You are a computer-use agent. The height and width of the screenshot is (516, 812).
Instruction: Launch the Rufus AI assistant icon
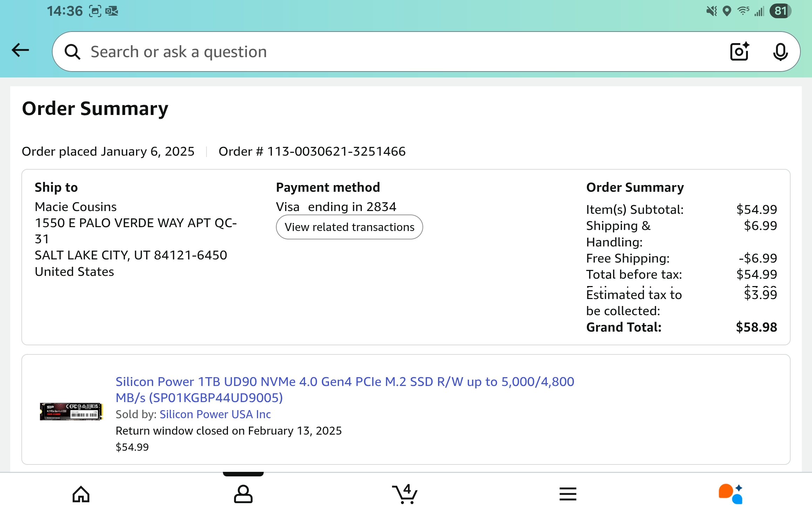coord(730,494)
